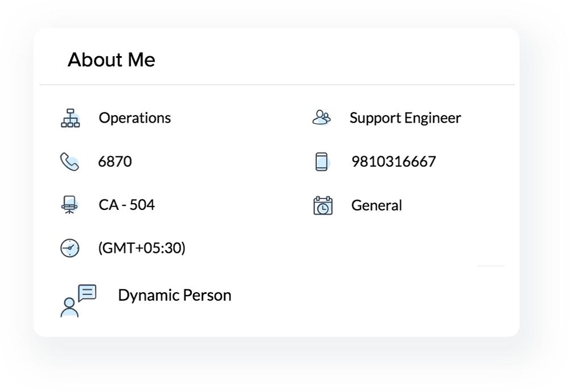Click the speech bubble beside Dynamic Person
The width and height of the screenshot is (570, 392).
click(87, 293)
